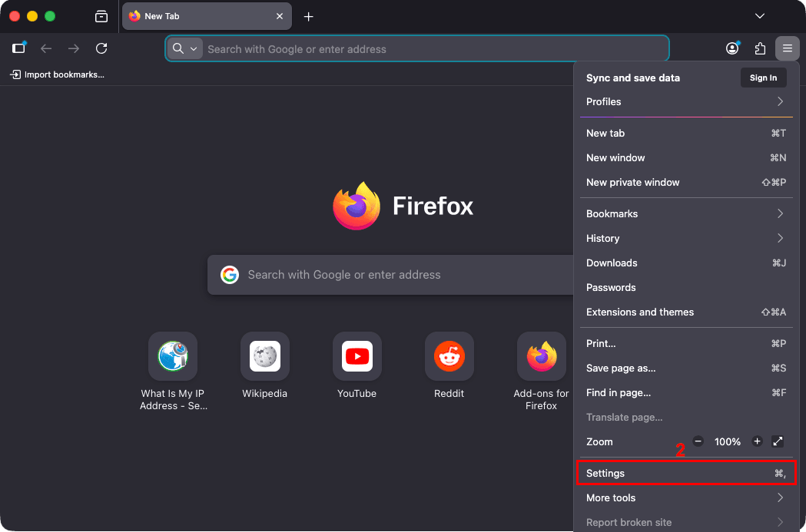806x532 pixels.
Task: Open the account profile icon in toolbar
Action: click(732, 49)
